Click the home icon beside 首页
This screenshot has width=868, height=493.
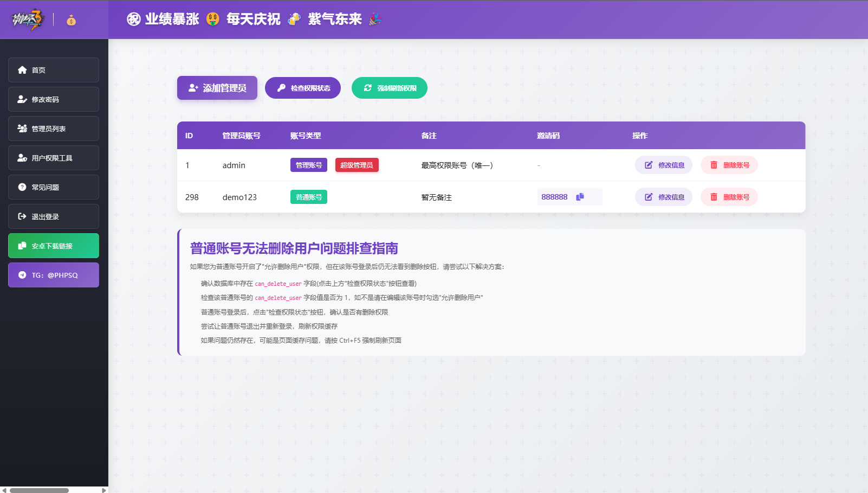point(22,69)
